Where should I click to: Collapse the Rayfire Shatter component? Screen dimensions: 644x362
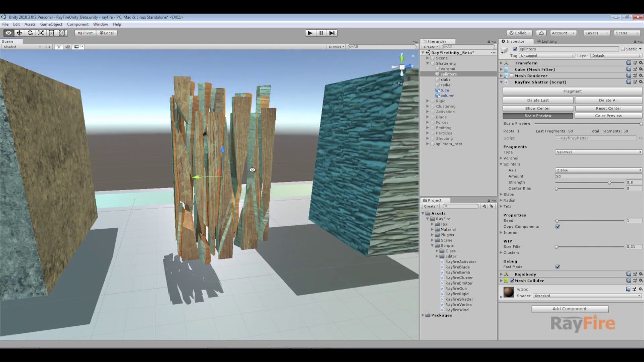coord(502,82)
